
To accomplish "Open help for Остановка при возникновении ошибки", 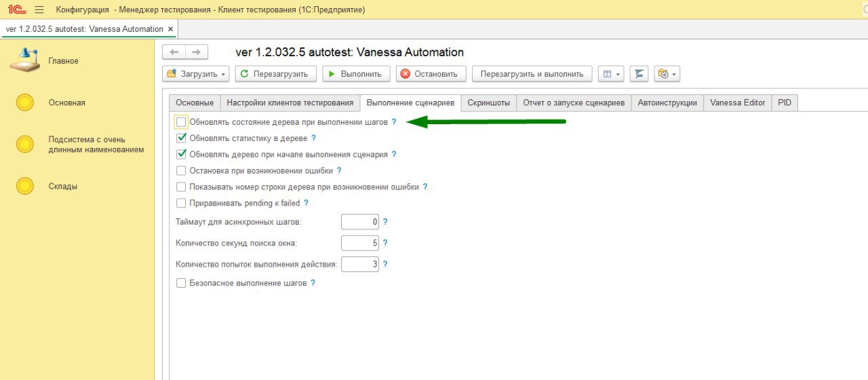I will click(339, 171).
